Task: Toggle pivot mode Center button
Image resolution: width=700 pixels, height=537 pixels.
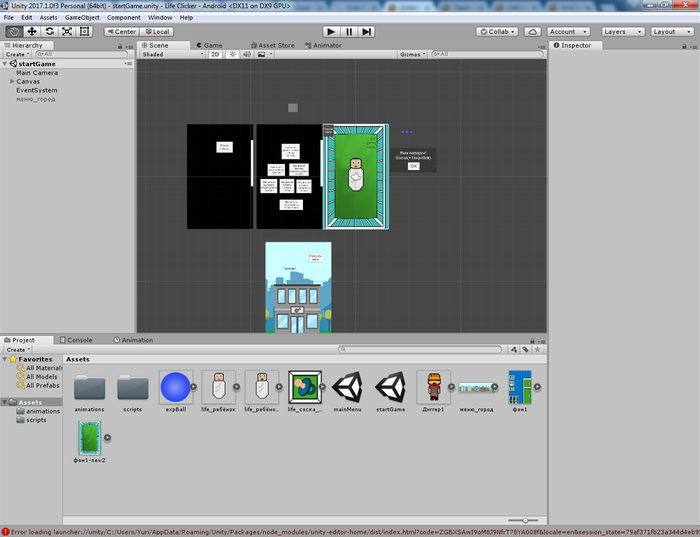Action: 121,32
